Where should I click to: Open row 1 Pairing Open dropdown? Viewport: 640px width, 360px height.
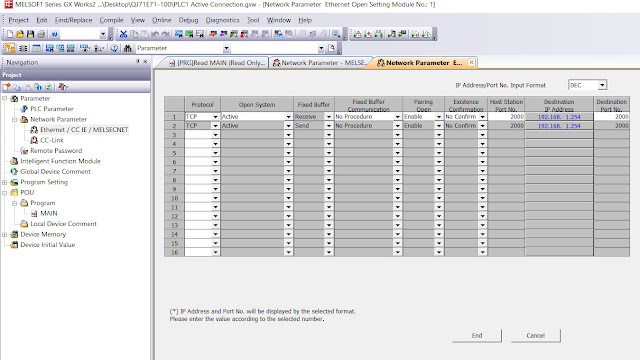click(439, 117)
